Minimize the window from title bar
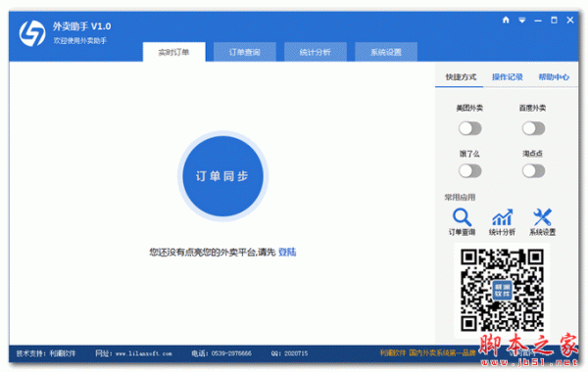 tap(538, 21)
